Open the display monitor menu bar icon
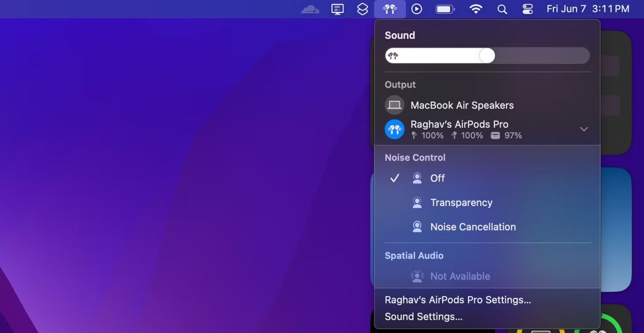 tap(337, 9)
